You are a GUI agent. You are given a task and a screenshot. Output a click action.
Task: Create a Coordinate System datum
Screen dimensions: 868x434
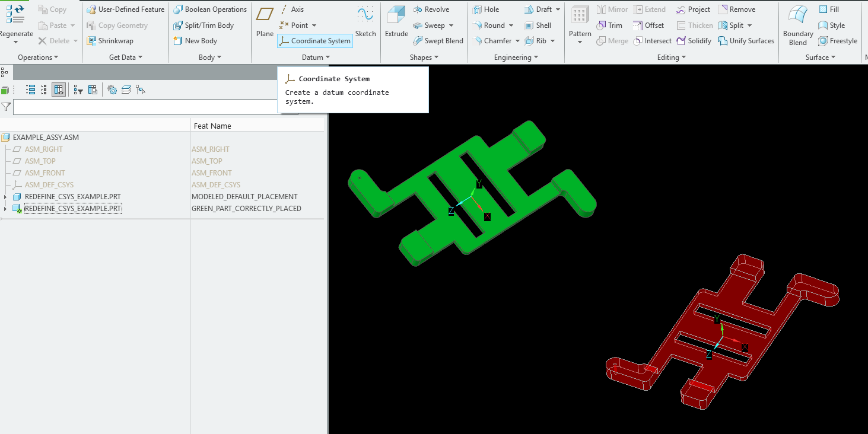pyautogui.click(x=314, y=41)
